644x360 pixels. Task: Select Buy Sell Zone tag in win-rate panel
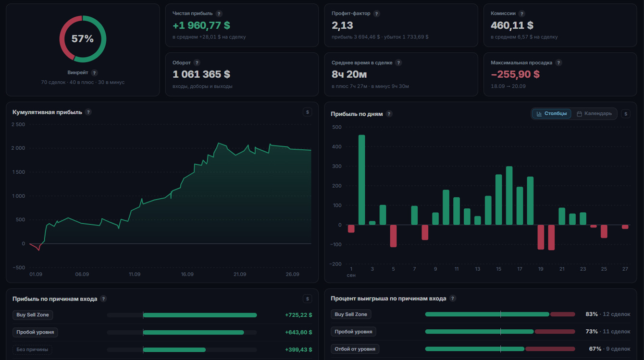pyautogui.click(x=351, y=314)
